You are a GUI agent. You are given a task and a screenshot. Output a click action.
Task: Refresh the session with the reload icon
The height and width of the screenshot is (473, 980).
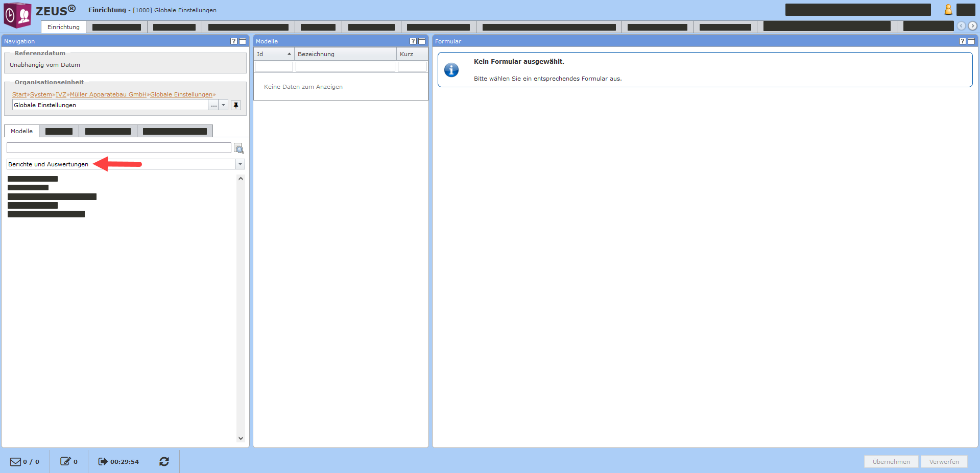(x=164, y=462)
